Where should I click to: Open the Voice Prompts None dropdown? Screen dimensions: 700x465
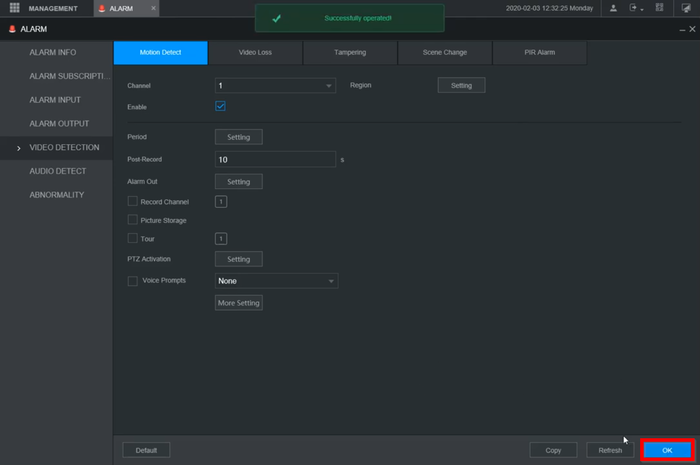(x=276, y=281)
